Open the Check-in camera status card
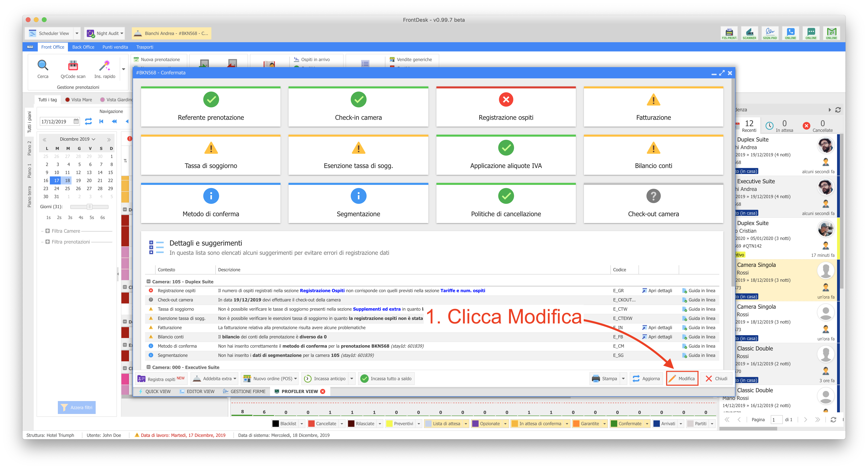868x469 pixels. tap(358, 106)
